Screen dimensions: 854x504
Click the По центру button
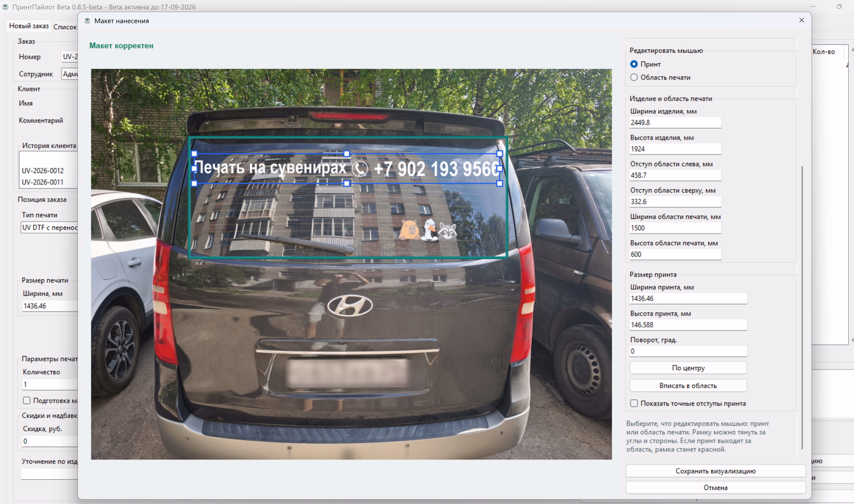tap(688, 368)
